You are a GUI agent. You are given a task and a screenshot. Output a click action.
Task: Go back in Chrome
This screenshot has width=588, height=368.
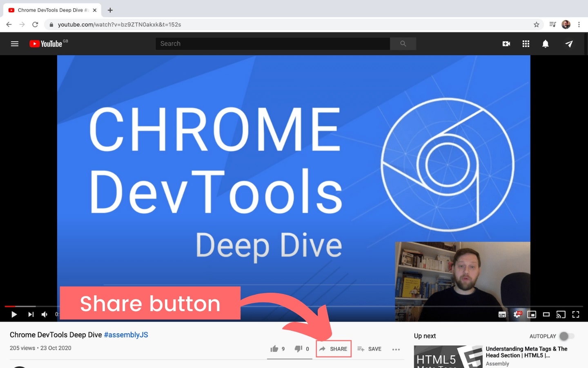9,25
